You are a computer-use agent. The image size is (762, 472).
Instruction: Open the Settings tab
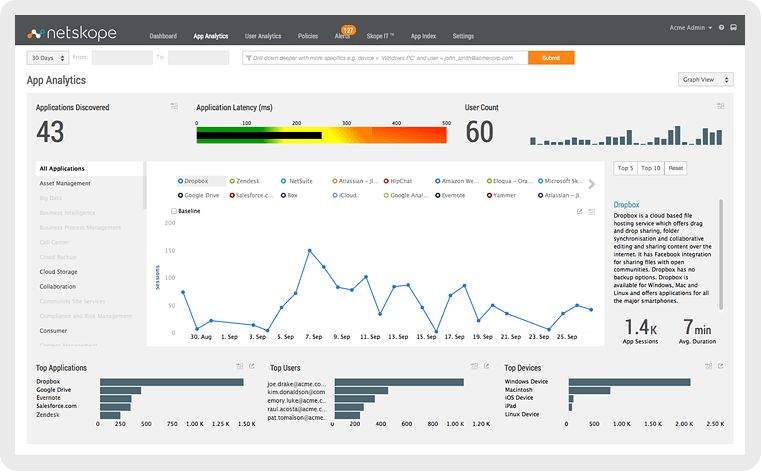click(x=463, y=36)
